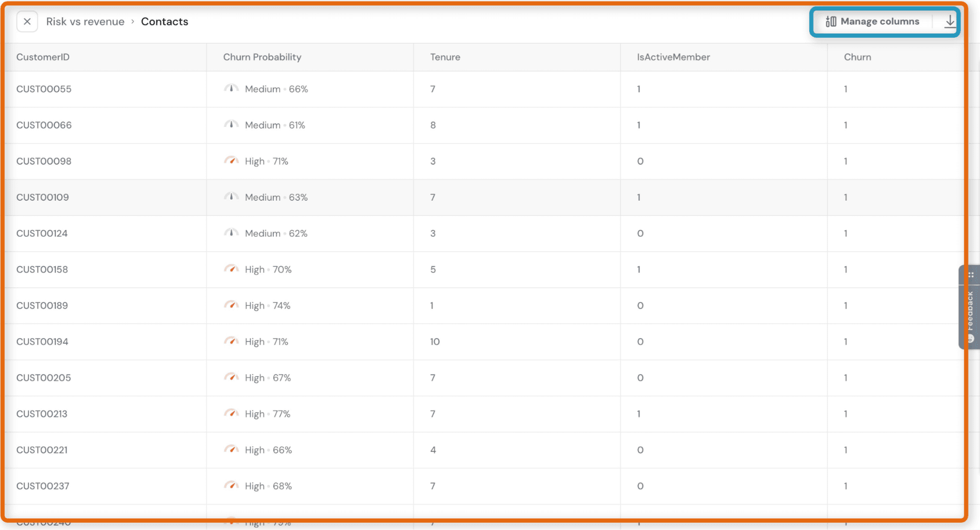The image size is (980, 530).
Task: Close the Contacts panel with the X button
Action: coord(27,22)
